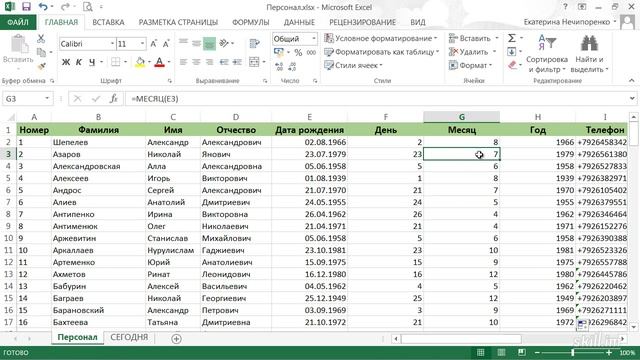Increase decimal places
The width and height of the screenshot is (640, 360).
(x=279, y=67)
